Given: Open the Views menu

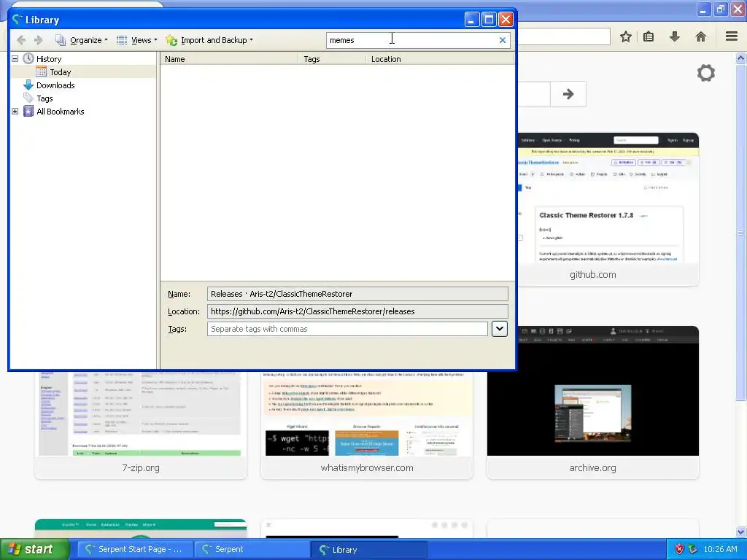Looking at the screenshot, I should [137, 40].
